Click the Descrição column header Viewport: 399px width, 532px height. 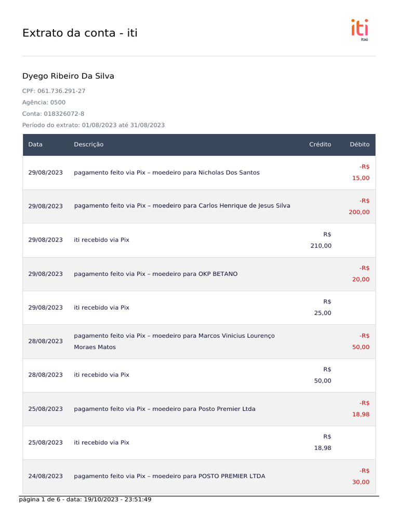point(89,144)
